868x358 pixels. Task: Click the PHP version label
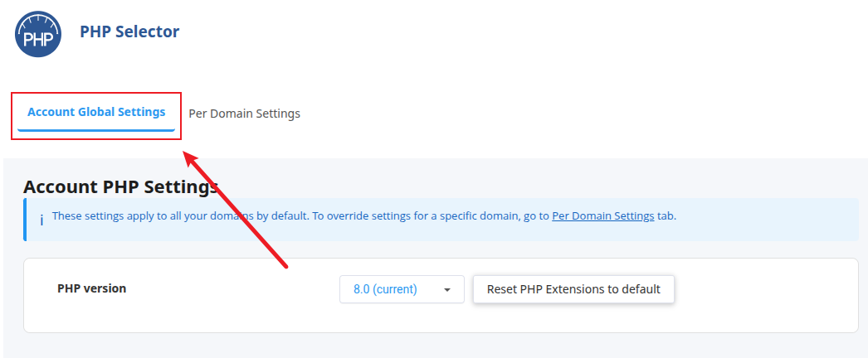[92, 288]
